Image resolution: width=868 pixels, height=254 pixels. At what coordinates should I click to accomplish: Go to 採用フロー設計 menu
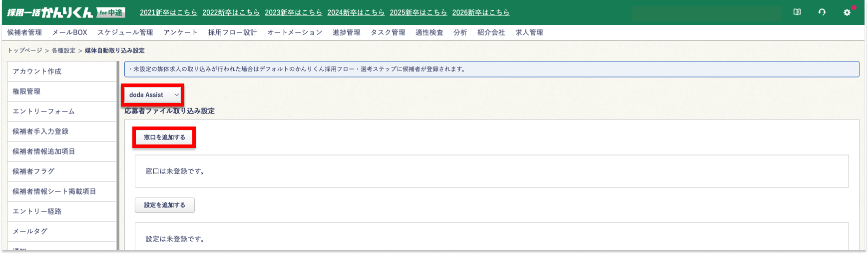(x=232, y=32)
